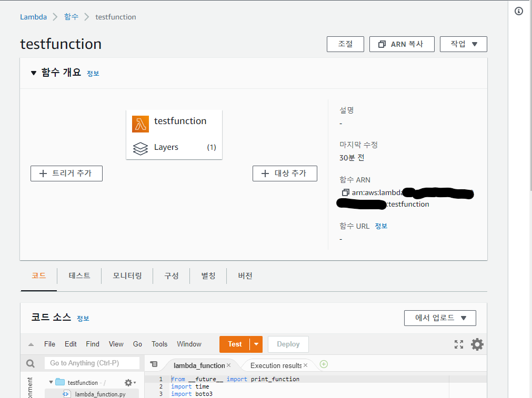Image resolution: width=532 pixels, height=398 pixels.
Task: Open 정보 link next to 함수 개요
Action: pyautogui.click(x=93, y=74)
